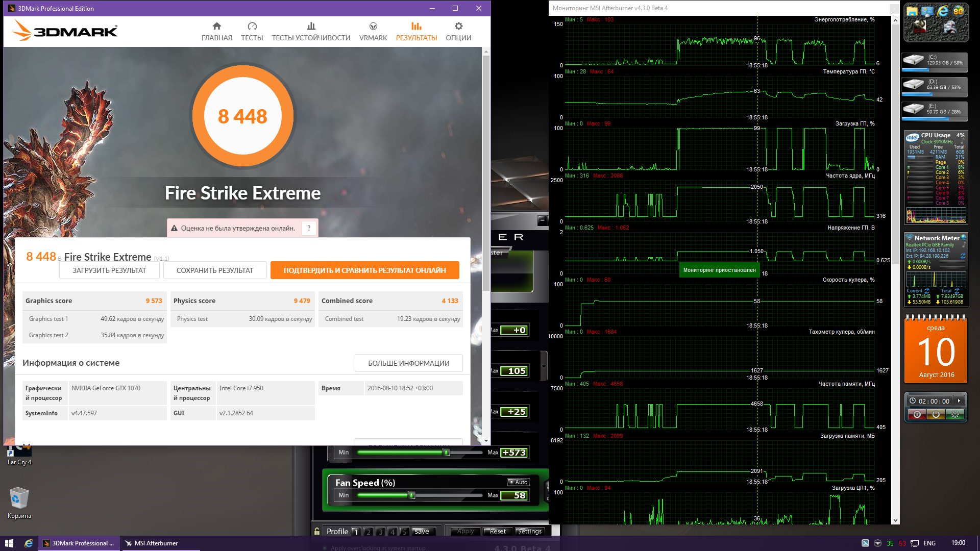Click the shutdown timer play arrow

pos(959,401)
